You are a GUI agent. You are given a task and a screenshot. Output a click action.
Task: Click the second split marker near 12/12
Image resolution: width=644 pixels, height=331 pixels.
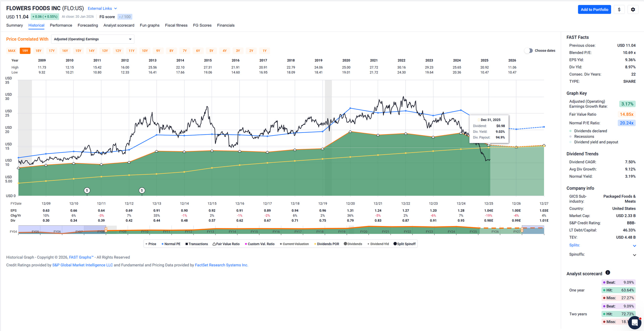pyautogui.click(x=142, y=190)
